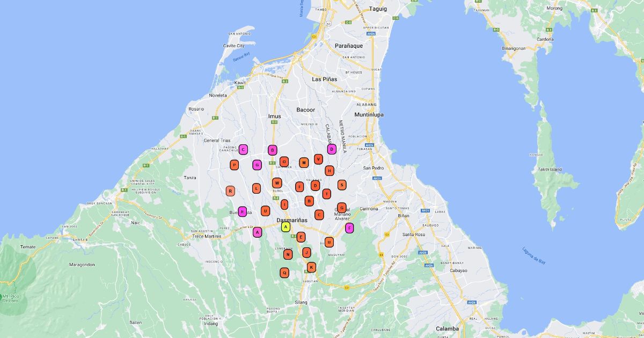Click the Calamba city label
The image size is (644, 338).
coord(447,328)
